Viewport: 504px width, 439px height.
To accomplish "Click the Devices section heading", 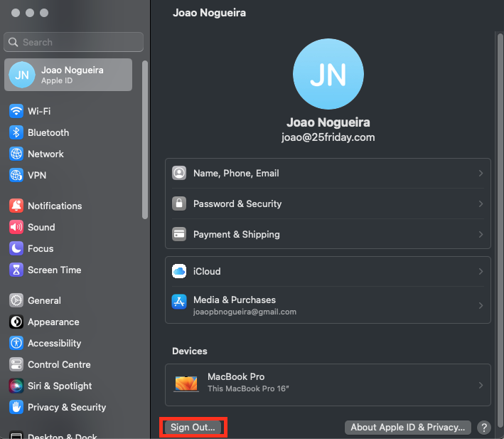I will tap(190, 351).
